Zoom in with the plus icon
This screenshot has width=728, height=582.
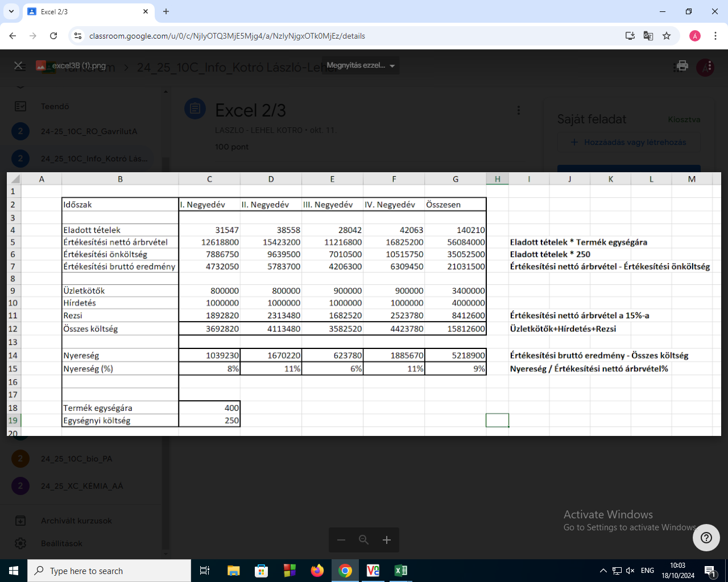[387, 540]
